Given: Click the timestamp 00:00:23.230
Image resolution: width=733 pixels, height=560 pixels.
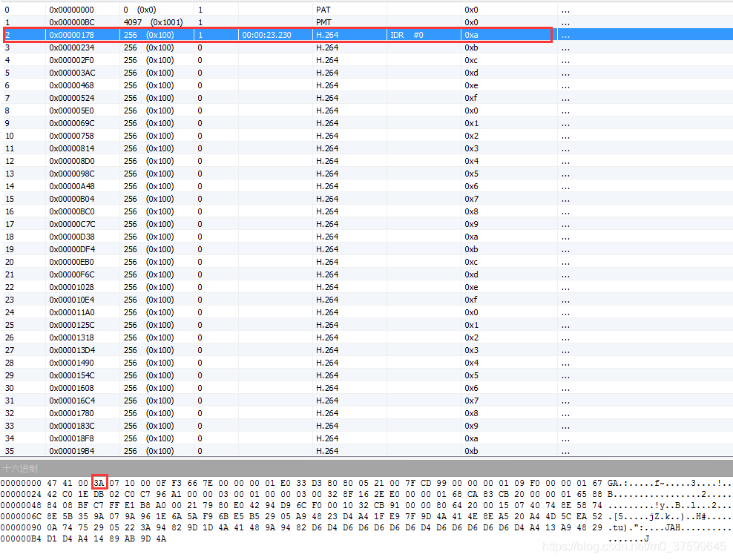Looking at the screenshot, I should (266, 35).
